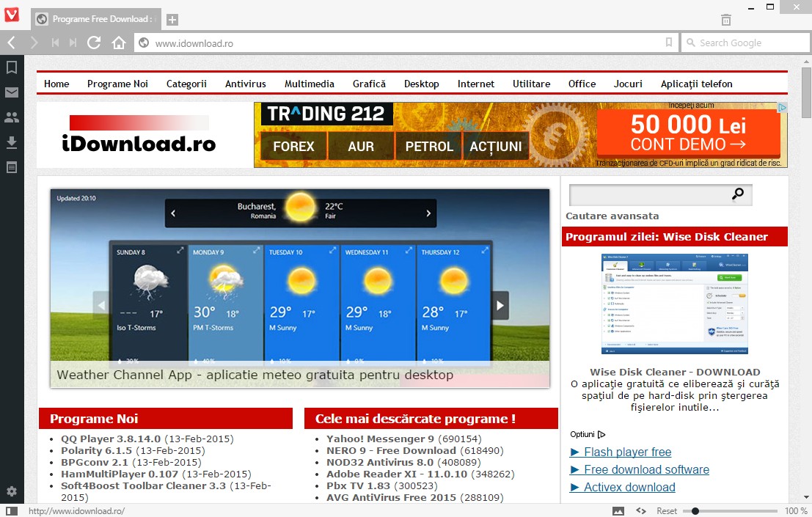Show previous city in weather widget
The height and width of the screenshot is (517, 812).
coord(174,213)
